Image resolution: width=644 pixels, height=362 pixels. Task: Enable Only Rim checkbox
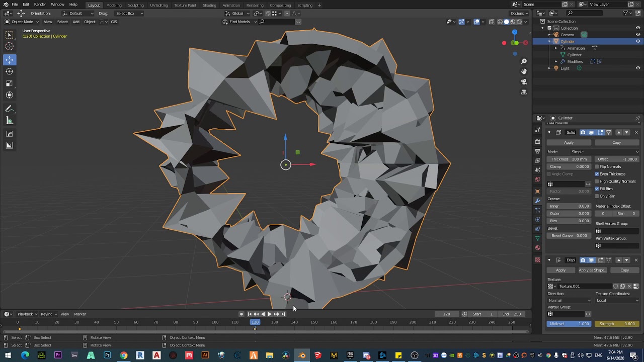597,196
